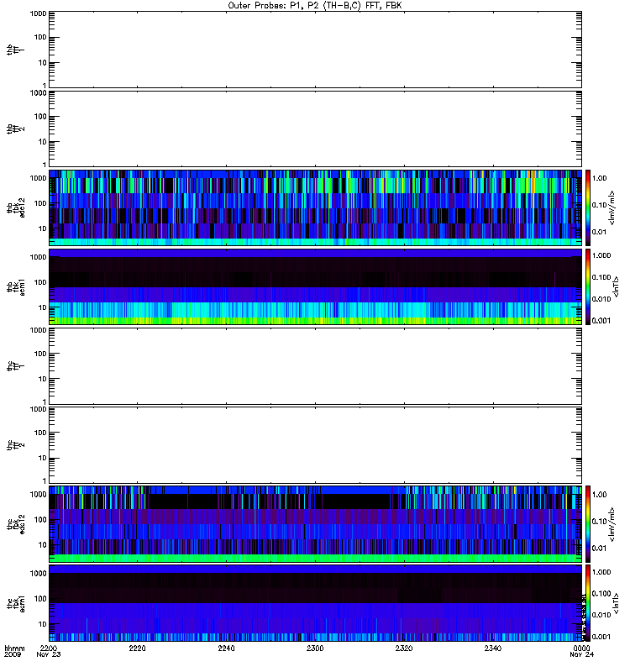
Task: Click the "1.000" value on thb scm1 color bar
Action: click(601, 255)
